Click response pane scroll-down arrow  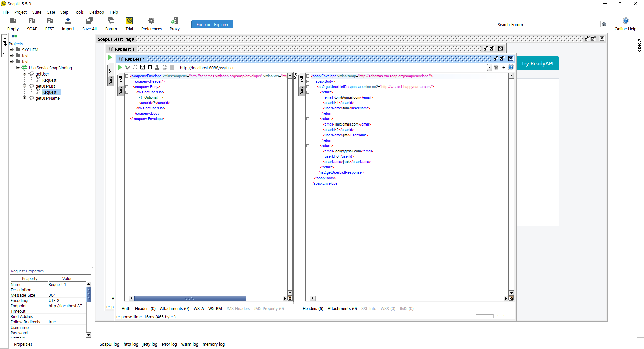(511, 293)
